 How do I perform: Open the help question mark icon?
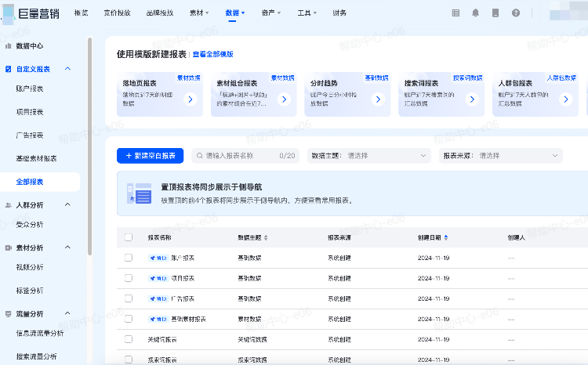point(516,13)
